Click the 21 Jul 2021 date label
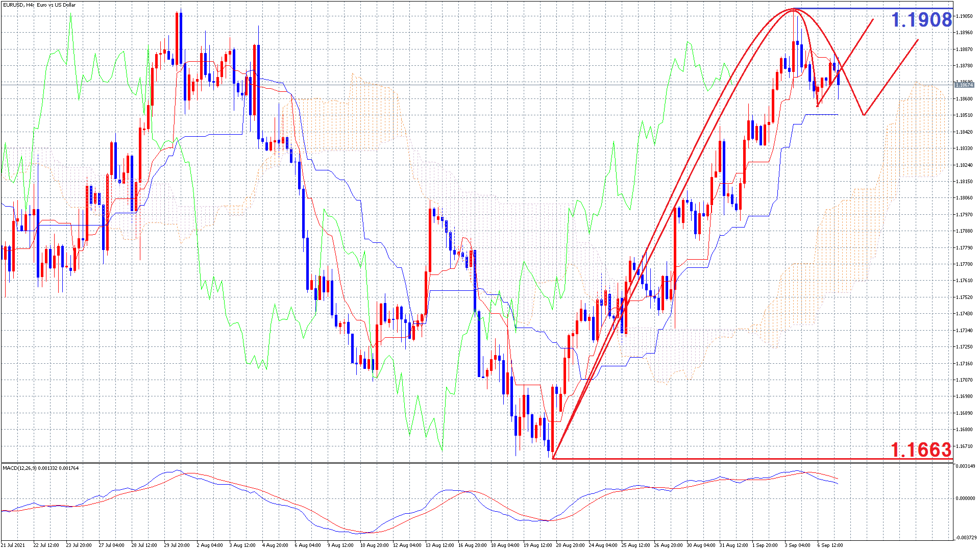This screenshot has width=980, height=551. coord(13,545)
